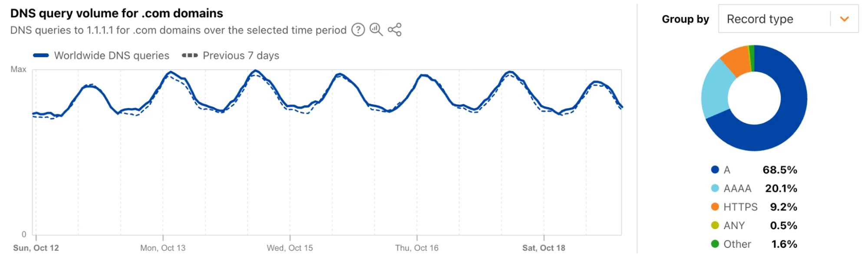Toggle the AAAA record legend entry
This screenshot has width=868, height=266.
(x=737, y=188)
